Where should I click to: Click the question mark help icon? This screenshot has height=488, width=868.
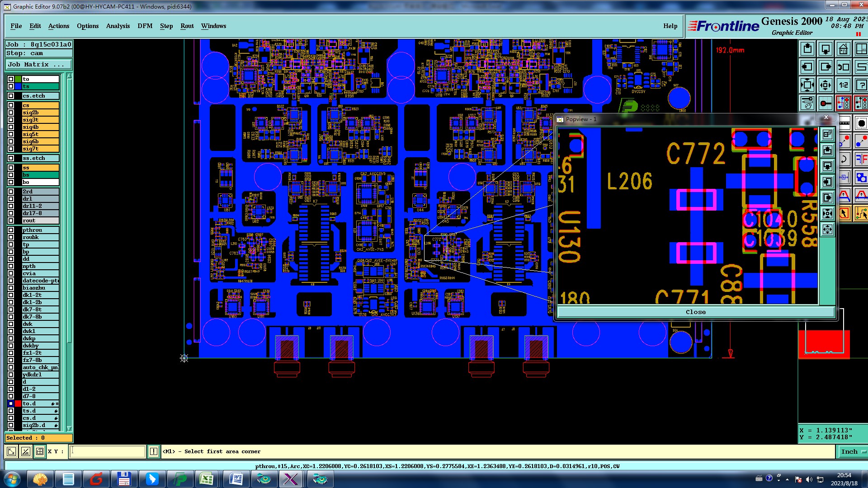click(861, 85)
